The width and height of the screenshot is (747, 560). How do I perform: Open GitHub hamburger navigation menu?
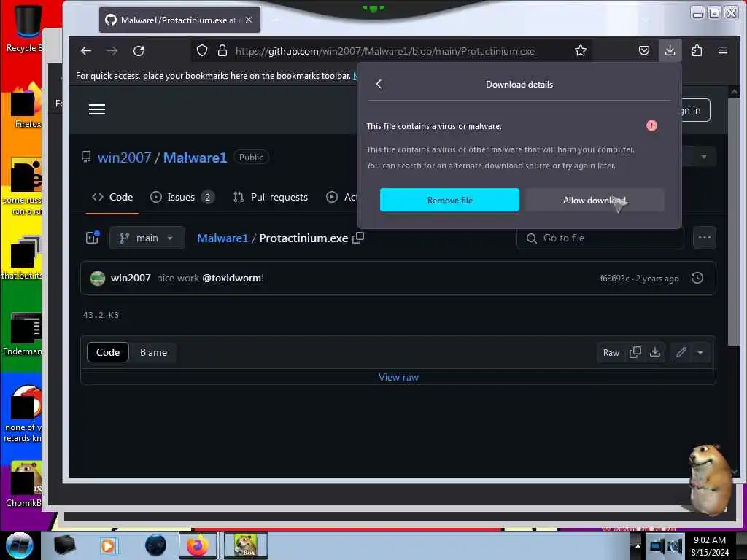coord(97,109)
